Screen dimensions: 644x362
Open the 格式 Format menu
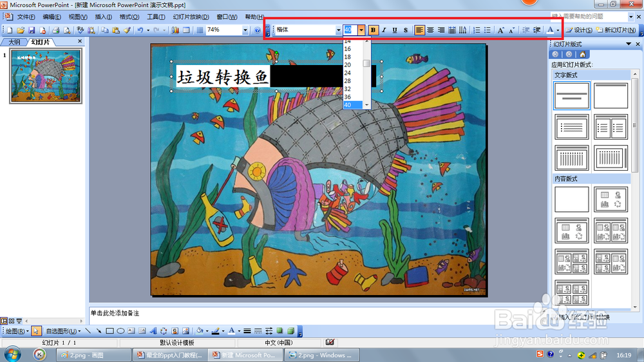tap(129, 17)
